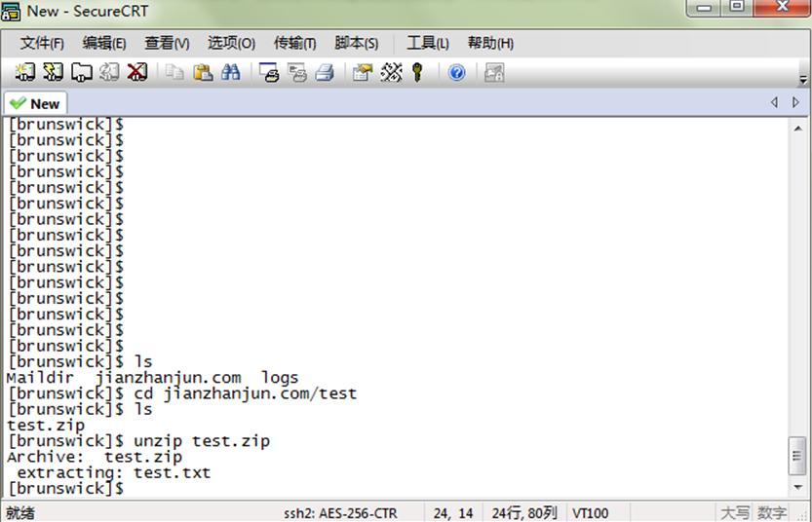Image resolution: width=812 pixels, height=522 pixels.
Task: Click the terminal scrollbar up arrow
Action: pyautogui.click(x=798, y=129)
